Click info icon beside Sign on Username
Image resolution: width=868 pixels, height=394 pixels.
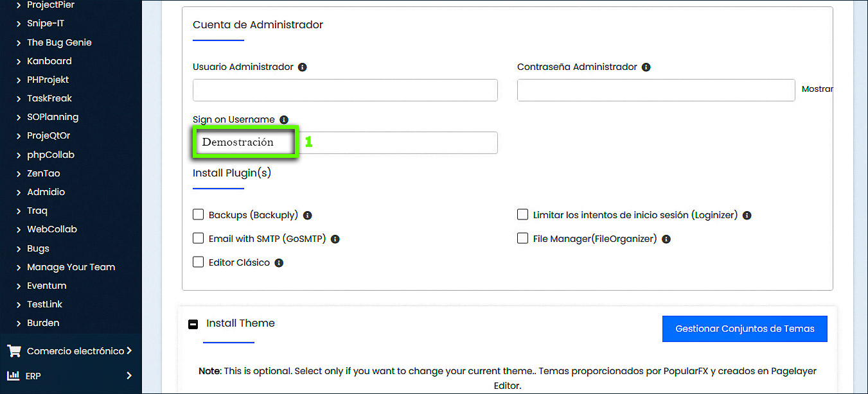tap(284, 120)
